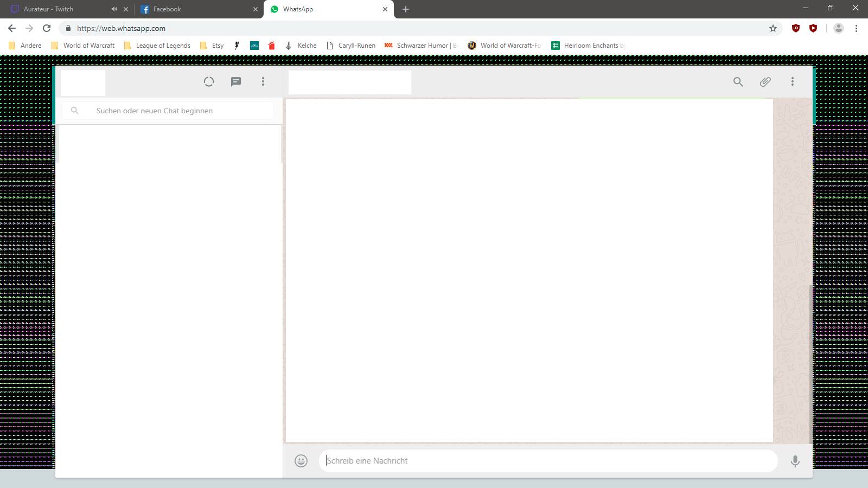Open League of Legends bookmarks folder
868x488 pixels.
tap(157, 46)
